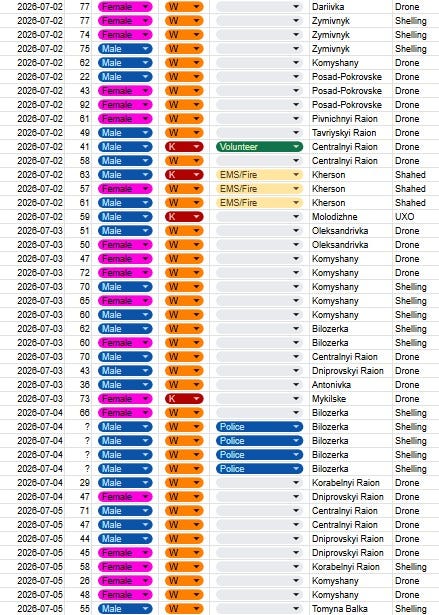Open the K status dropdown in the Mykilske row

tap(184, 399)
